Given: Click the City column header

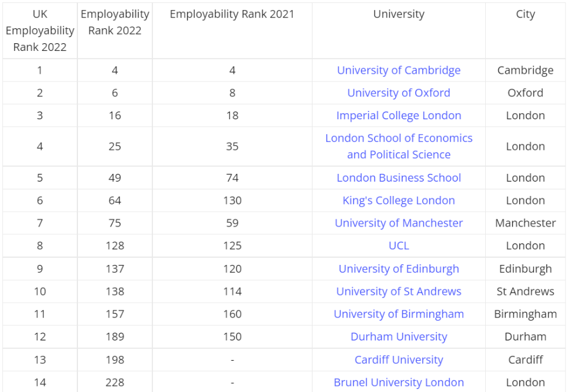Looking at the screenshot, I should (x=525, y=14).
